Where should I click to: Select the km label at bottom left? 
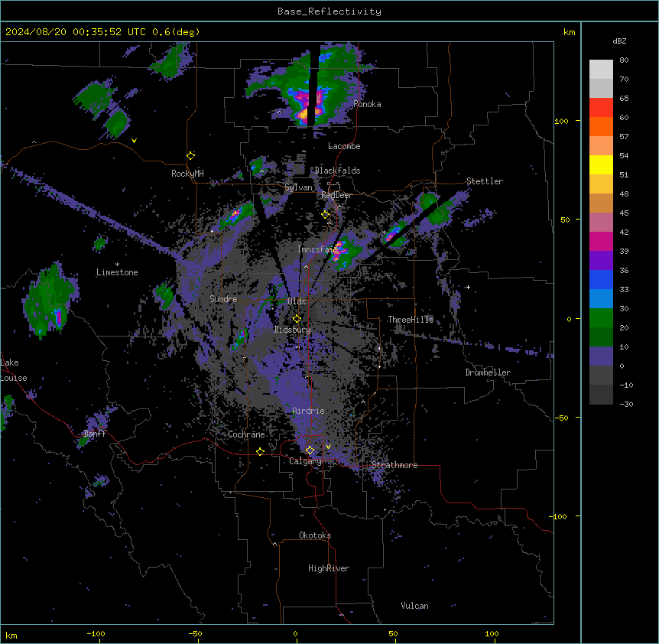(x=11, y=635)
